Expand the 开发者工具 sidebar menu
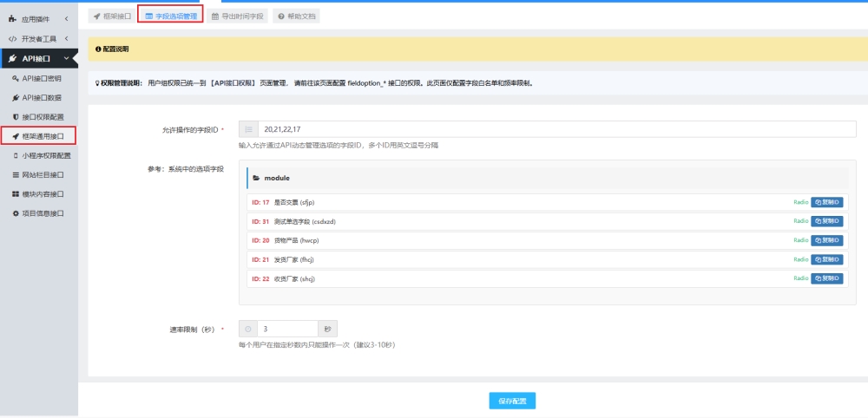Image resolution: width=868 pixels, height=418 pixels. coord(38,39)
